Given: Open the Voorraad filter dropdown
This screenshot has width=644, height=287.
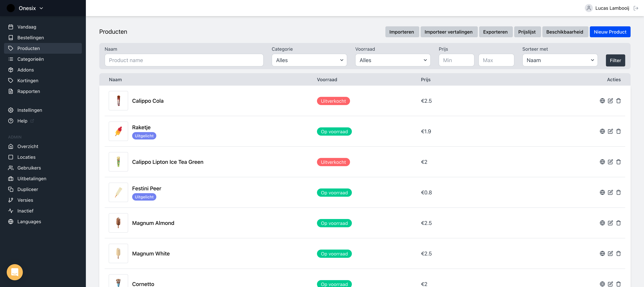Looking at the screenshot, I should (393, 60).
